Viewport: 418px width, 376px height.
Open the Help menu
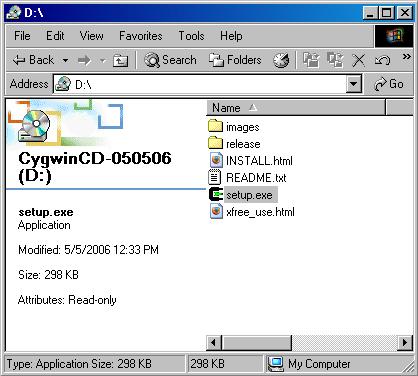click(x=231, y=36)
